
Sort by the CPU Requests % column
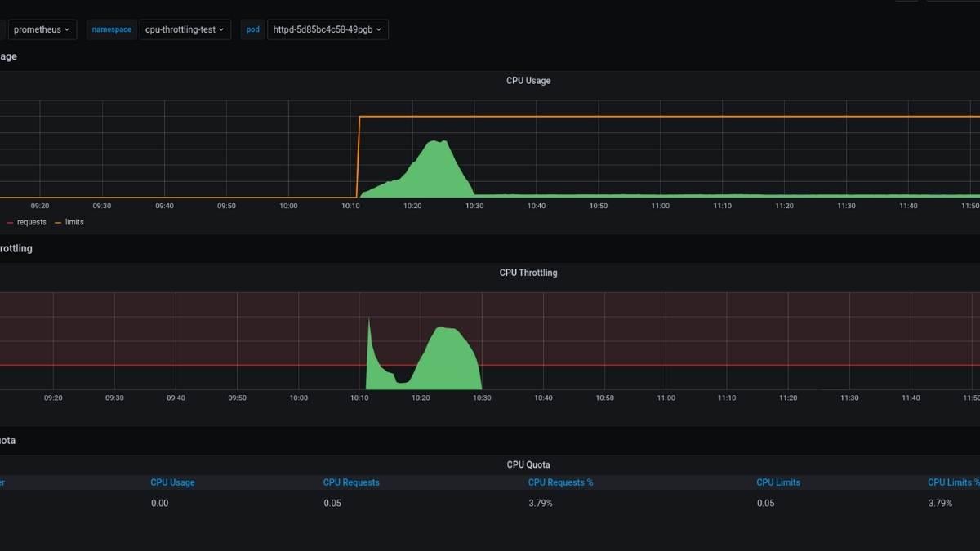(x=560, y=482)
